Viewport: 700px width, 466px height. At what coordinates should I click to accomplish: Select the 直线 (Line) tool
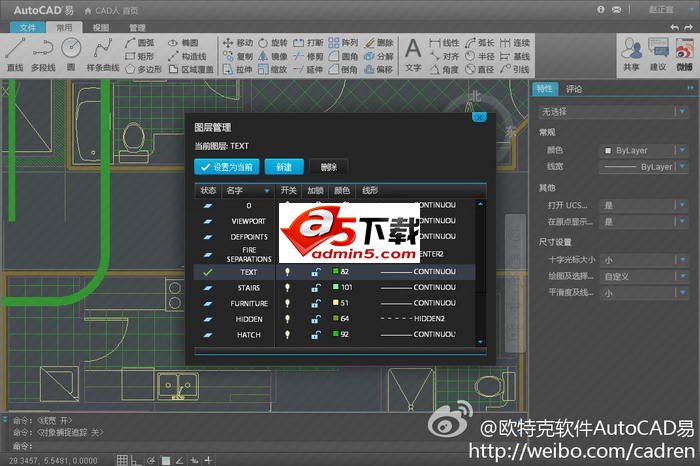[x=14, y=54]
